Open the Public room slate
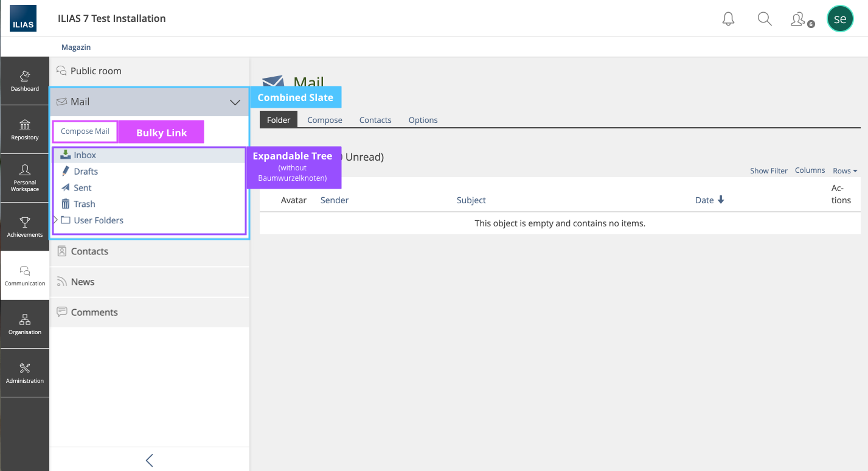Viewport: 868px width, 471px height. (x=95, y=71)
